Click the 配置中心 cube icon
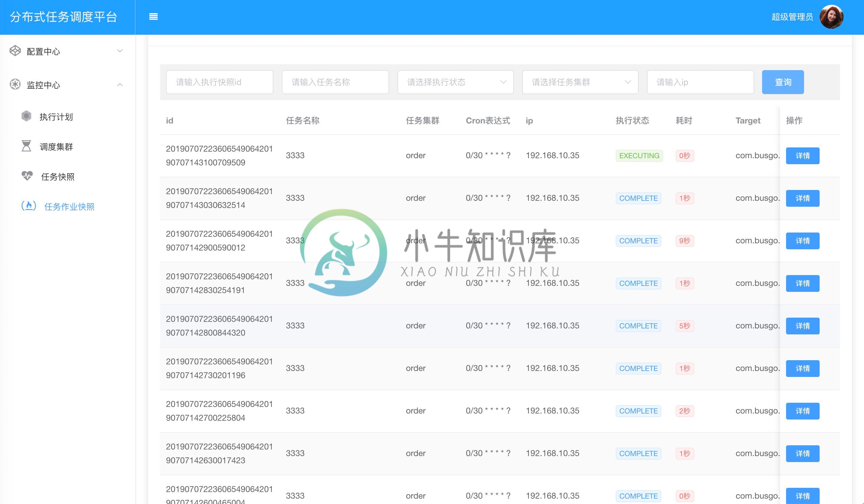Viewport: 864px width, 504px height. [15, 51]
